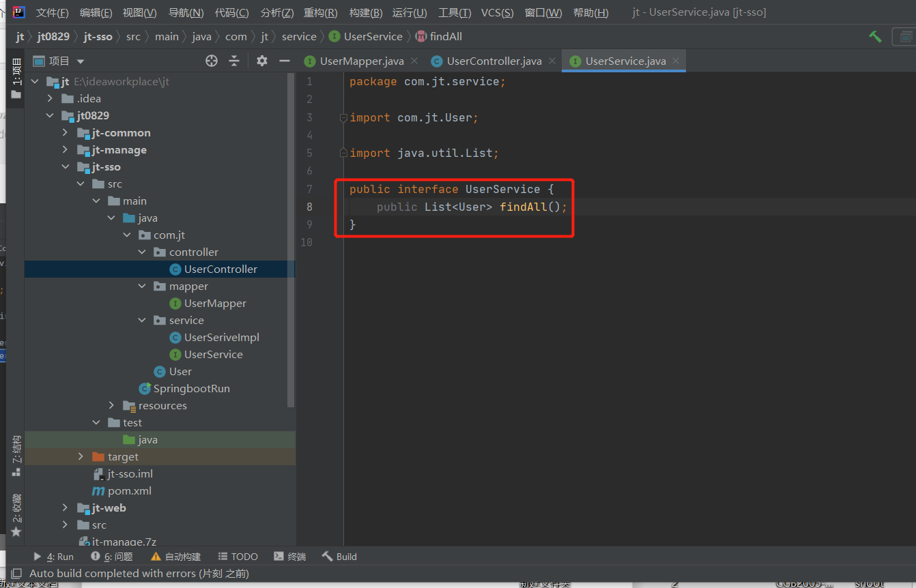916x588 pixels.
Task: Expand the jt-manage module
Action: click(65, 150)
